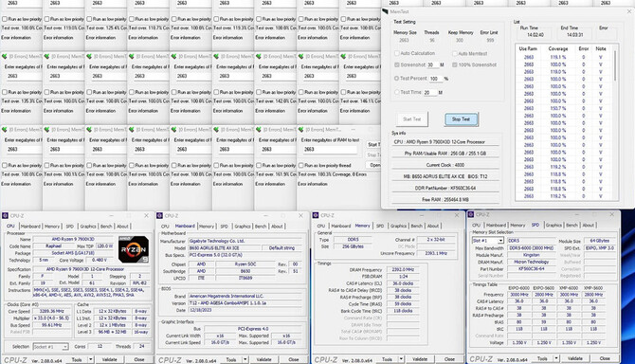This screenshot has height=364, width=635.
Task: Open Tools dropdown arrow in CPU-tab CPU-Z window
Action: (90, 359)
